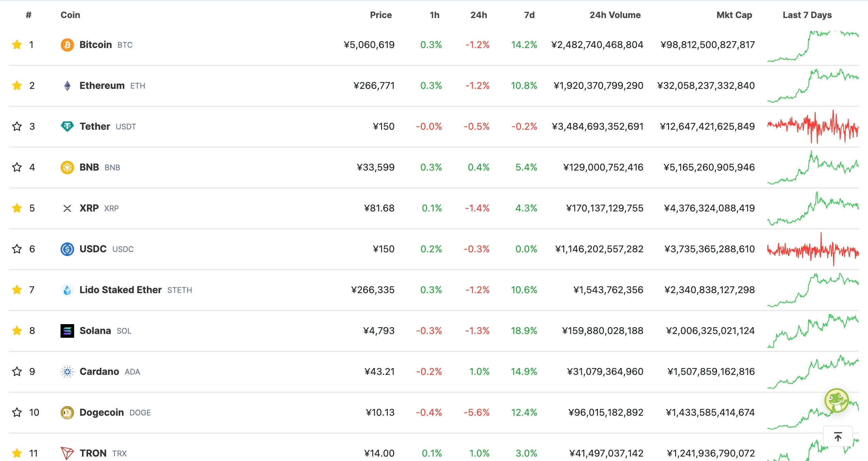Click Ethereum market cap ¥32,058,237,332,840
The width and height of the screenshot is (868, 461).
point(706,85)
